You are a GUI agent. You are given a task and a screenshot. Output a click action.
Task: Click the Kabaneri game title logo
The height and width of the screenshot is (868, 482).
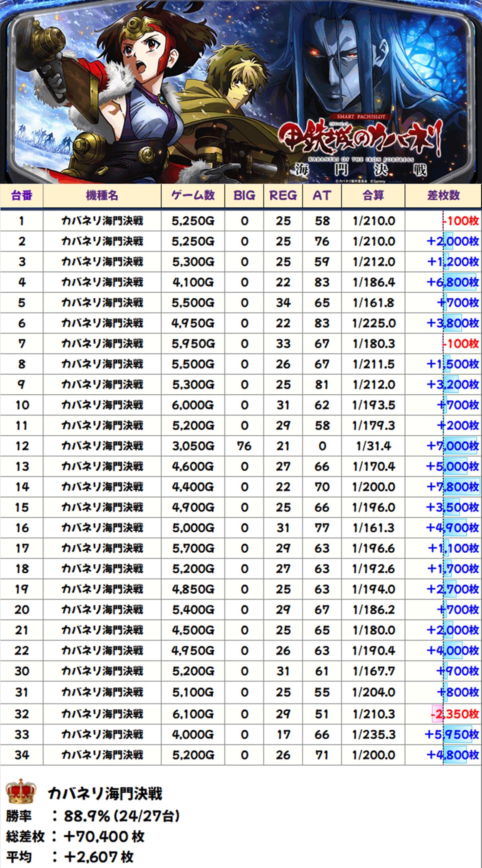point(361,146)
